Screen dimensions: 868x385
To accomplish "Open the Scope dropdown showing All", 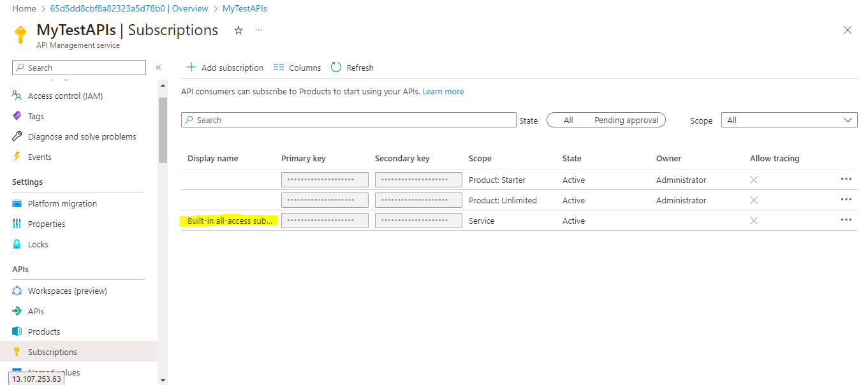I will click(x=789, y=120).
